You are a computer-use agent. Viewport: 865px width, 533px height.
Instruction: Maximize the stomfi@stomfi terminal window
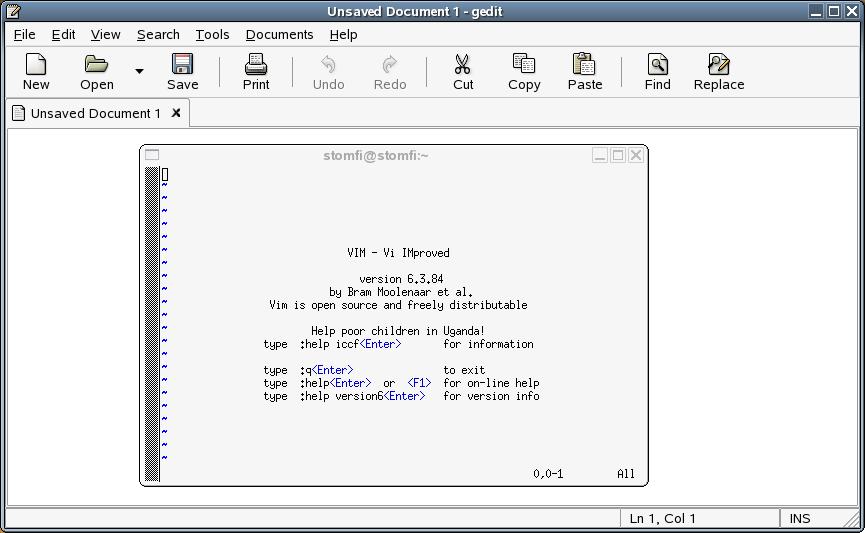point(617,155)
